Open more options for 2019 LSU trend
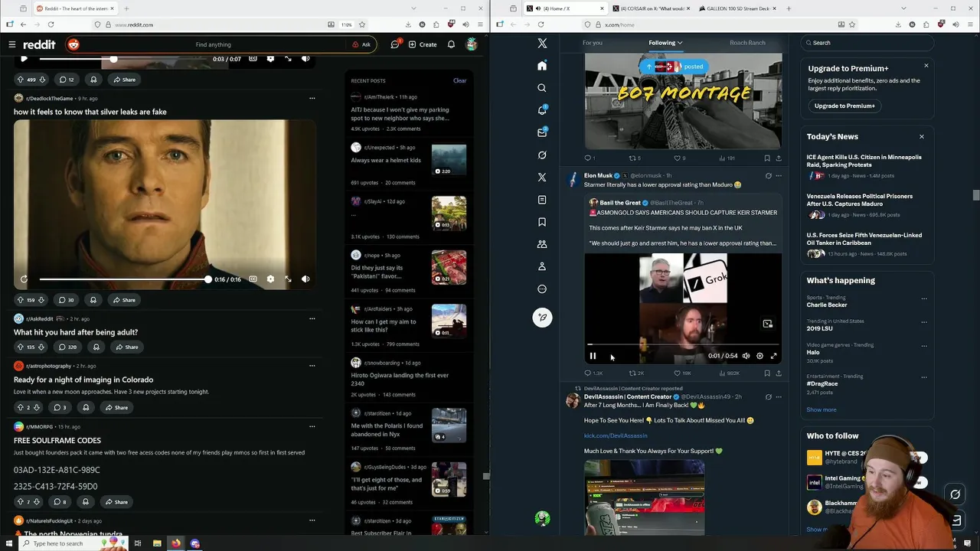Screen dimensions: 980x551 tap(924, 322)
